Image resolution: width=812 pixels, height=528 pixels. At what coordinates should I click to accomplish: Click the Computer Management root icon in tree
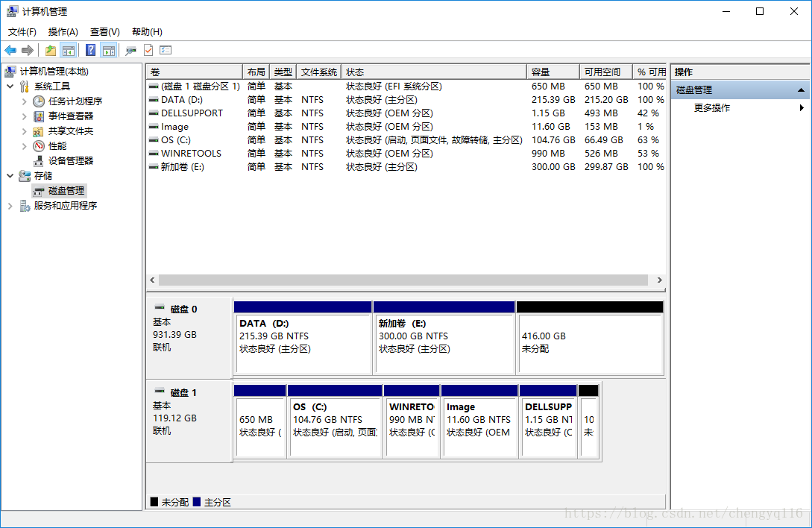coord(10,71)
